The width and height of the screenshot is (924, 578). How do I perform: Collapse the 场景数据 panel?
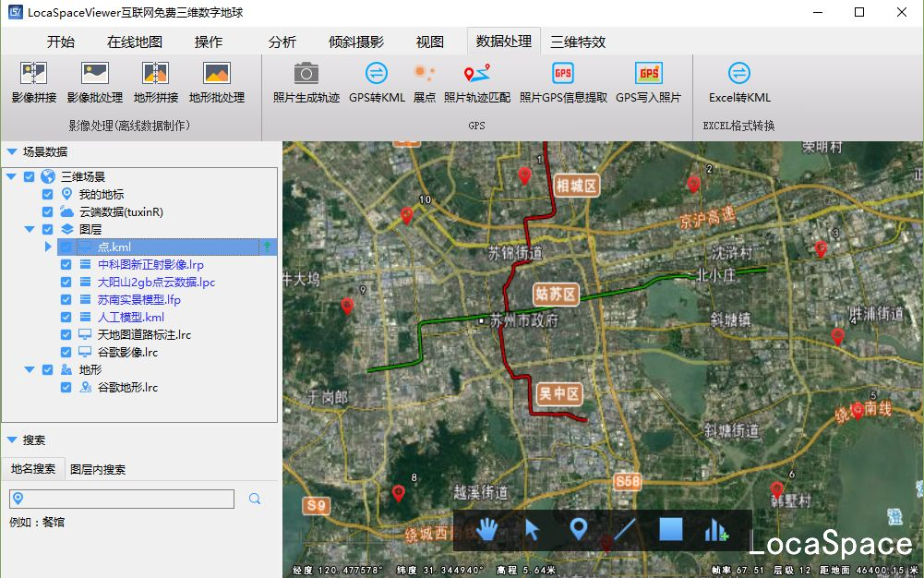12,152
